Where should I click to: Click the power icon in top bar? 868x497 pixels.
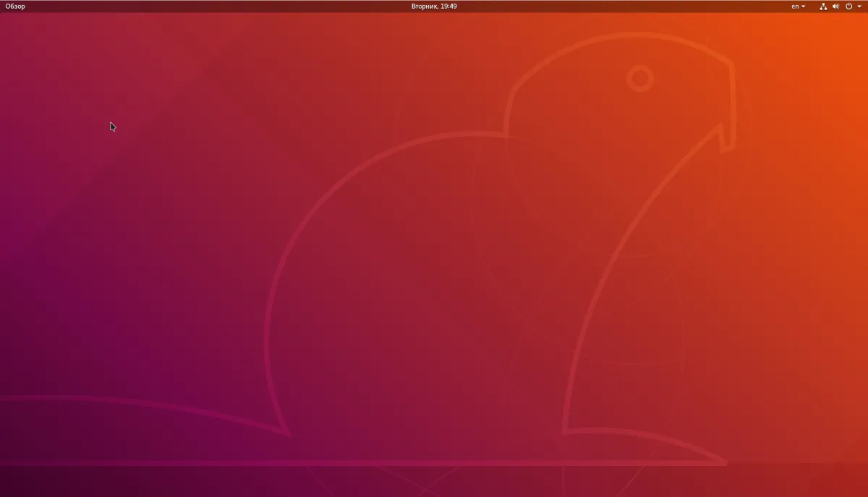[849, 7]
